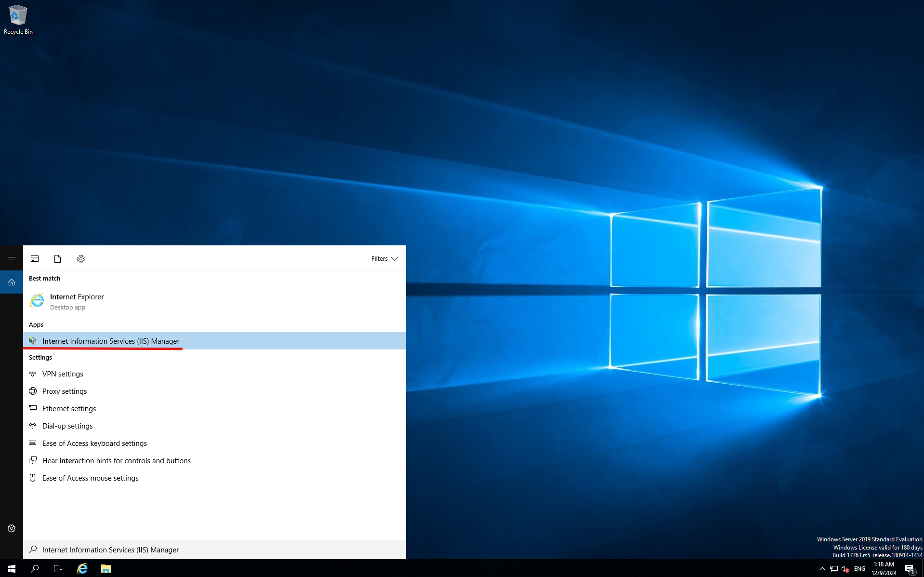This screenshot has width=924, height=577.
Task: Open Hear interaction hints for controls result
Action: coord(214,461)
